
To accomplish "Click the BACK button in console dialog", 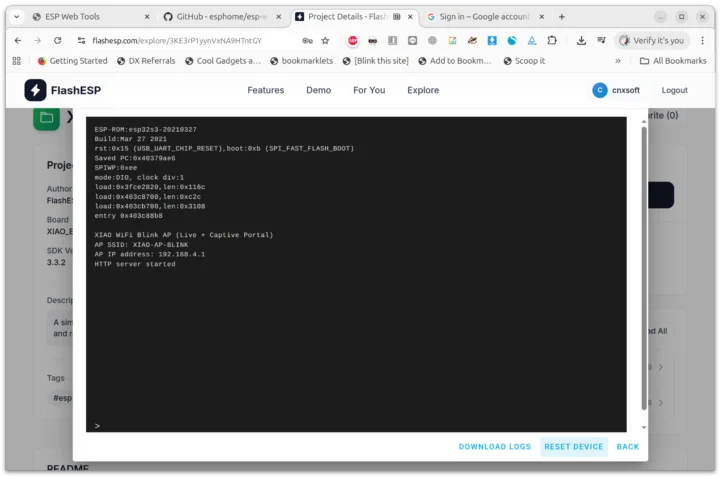I will coord(627,446).
